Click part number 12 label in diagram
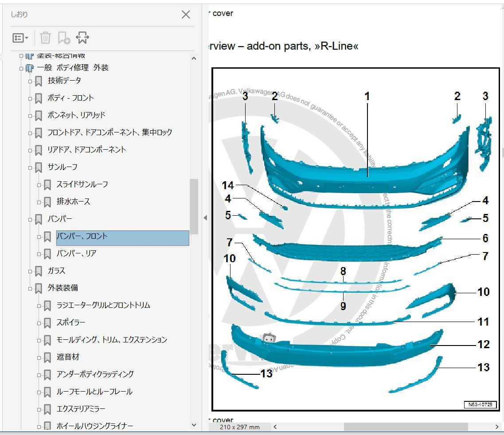 click(x=483, y=344)
